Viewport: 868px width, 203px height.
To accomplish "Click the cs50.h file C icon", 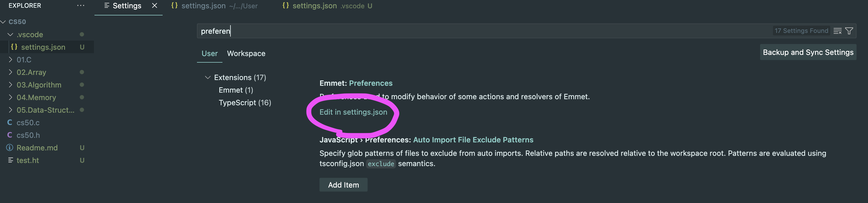I will 10,135.
